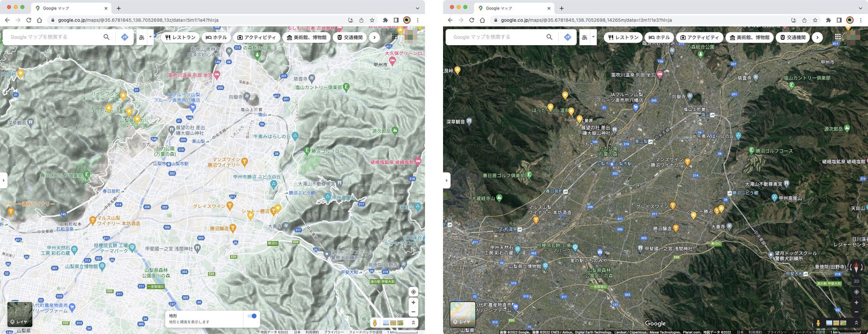Show my location in right satellite map
The height and width of the screenshot is (334, 868).
[856, 292]
